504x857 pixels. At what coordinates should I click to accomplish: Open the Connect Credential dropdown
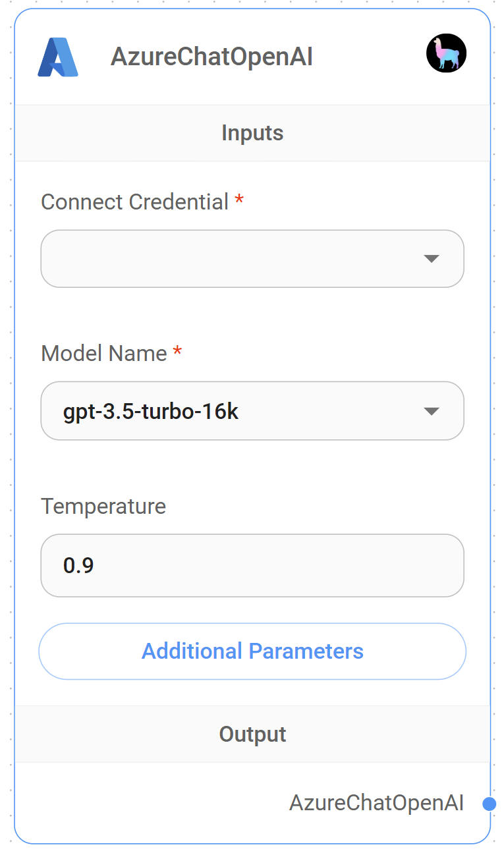[x=252, y=258]
